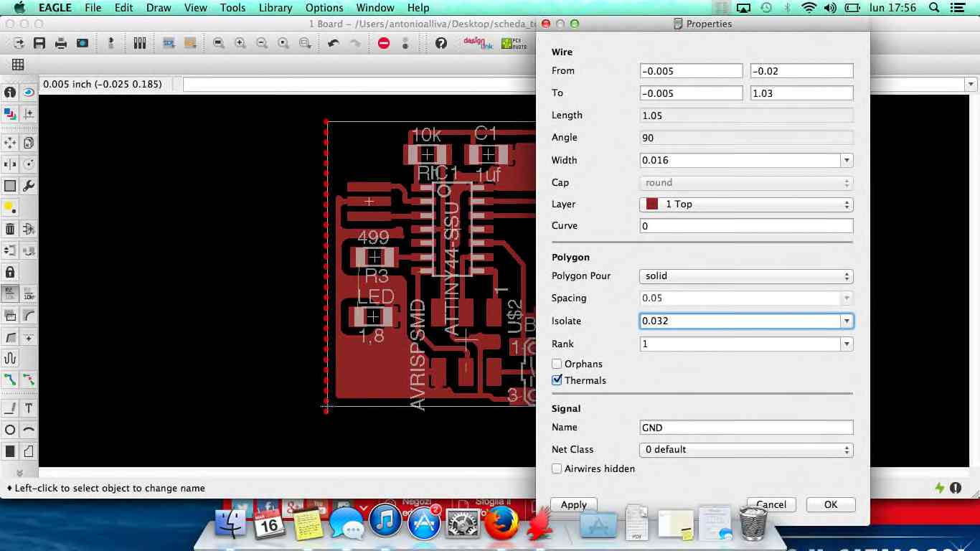Select the Group tool
The width and height of the screenshot is (980, 551).
[x=10, y=186]
